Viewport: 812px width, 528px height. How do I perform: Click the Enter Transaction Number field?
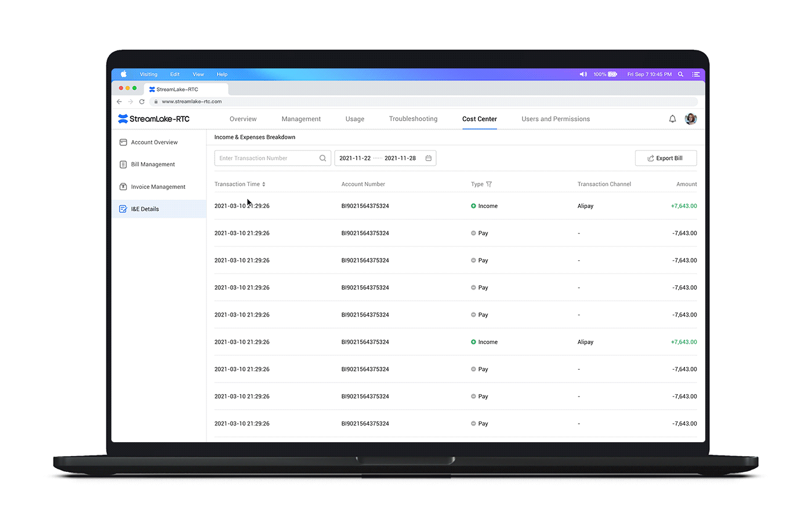[273, 158]
